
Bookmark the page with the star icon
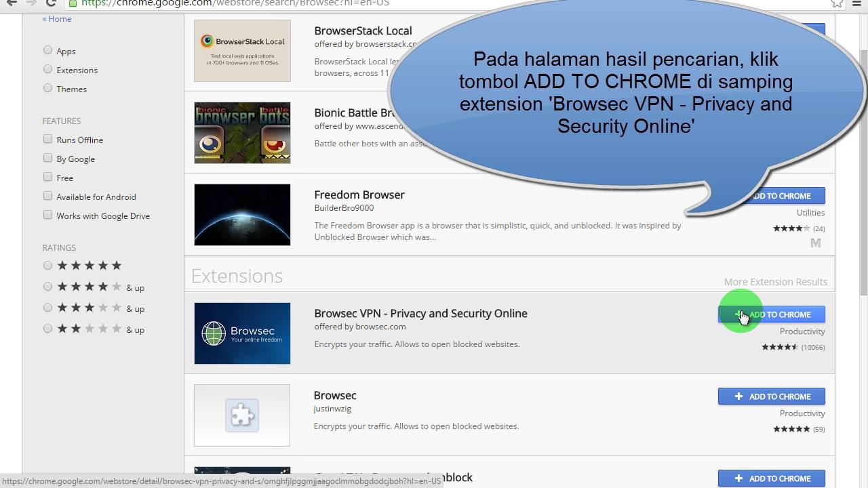coord(837,3)
